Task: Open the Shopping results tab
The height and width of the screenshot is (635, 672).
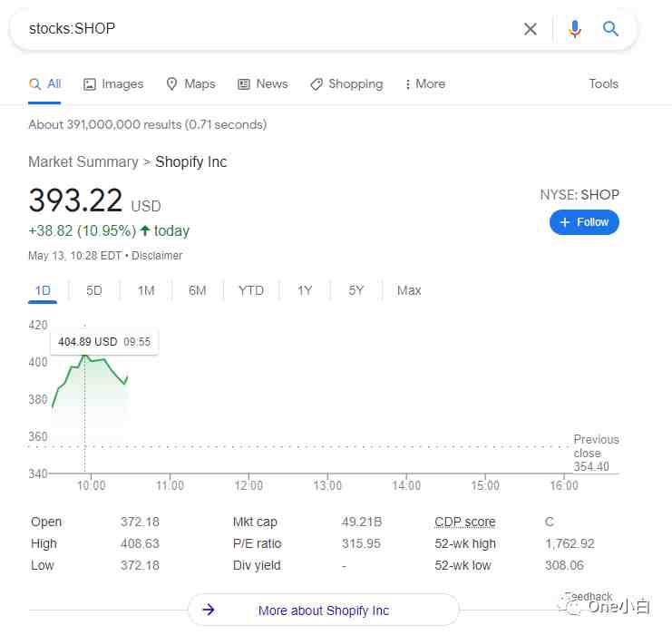Action: coord(346,83)
